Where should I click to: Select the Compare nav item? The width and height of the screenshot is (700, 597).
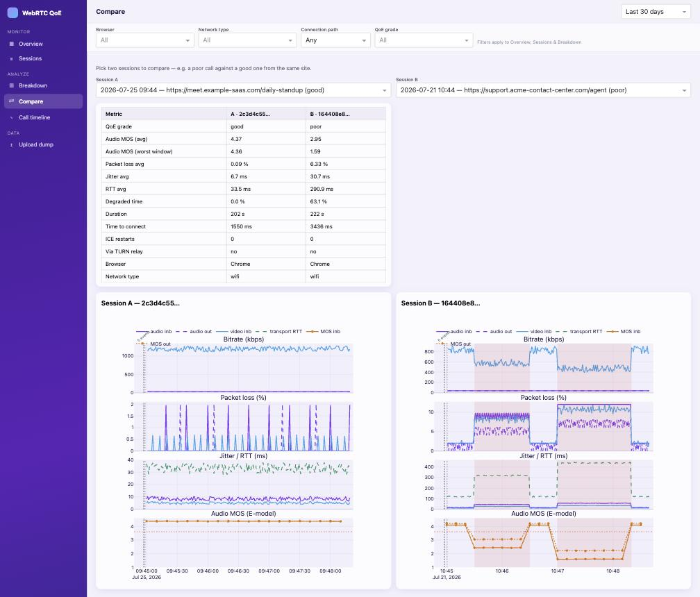43,101
